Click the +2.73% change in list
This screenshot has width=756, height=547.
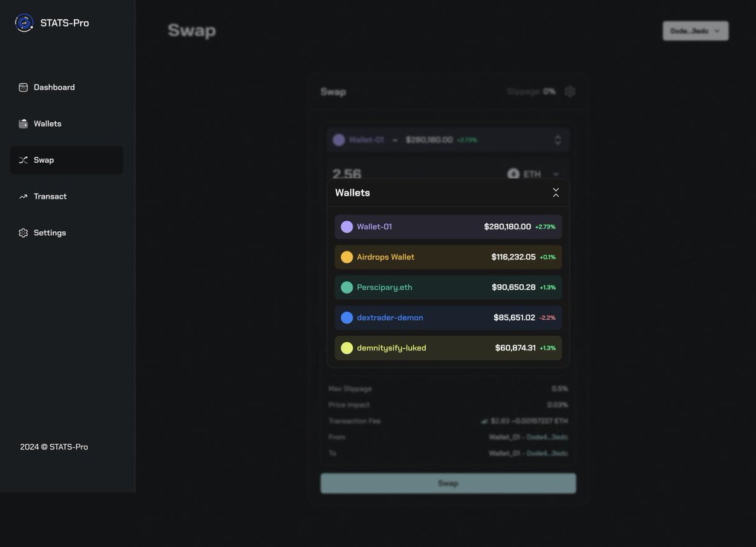[x=546, y=227]
